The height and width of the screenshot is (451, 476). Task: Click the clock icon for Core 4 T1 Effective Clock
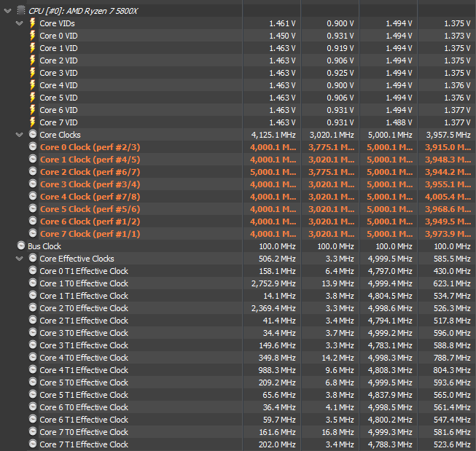pos(33,369)
